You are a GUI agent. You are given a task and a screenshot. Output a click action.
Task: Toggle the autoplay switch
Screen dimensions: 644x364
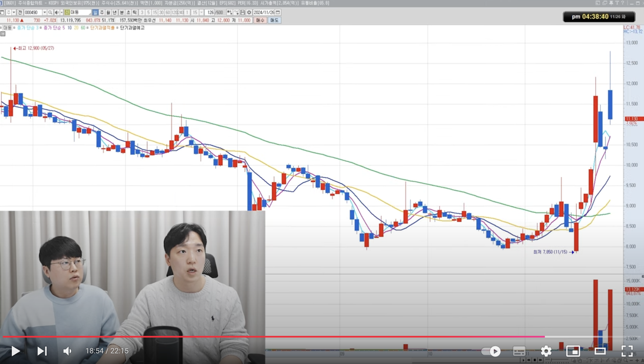point(491,351)
